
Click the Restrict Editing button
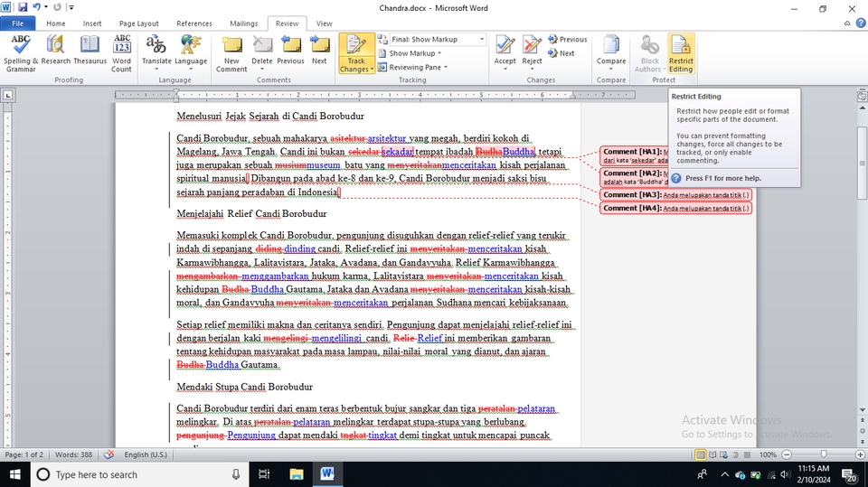[681, 53]
